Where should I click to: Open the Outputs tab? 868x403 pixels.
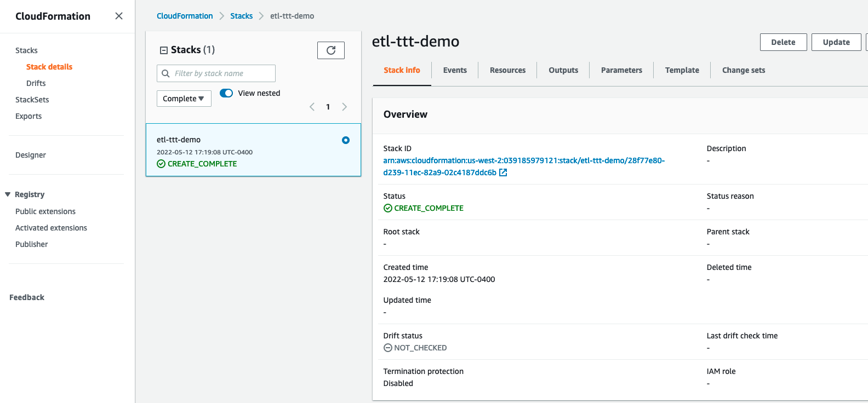[x=563, y=70]
